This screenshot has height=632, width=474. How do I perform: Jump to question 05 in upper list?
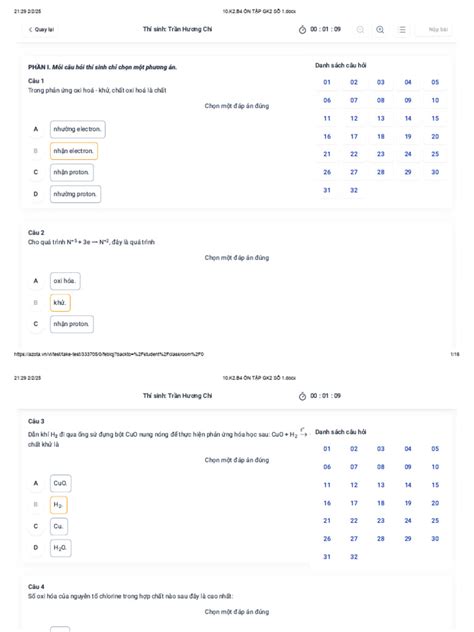[435, 82]
